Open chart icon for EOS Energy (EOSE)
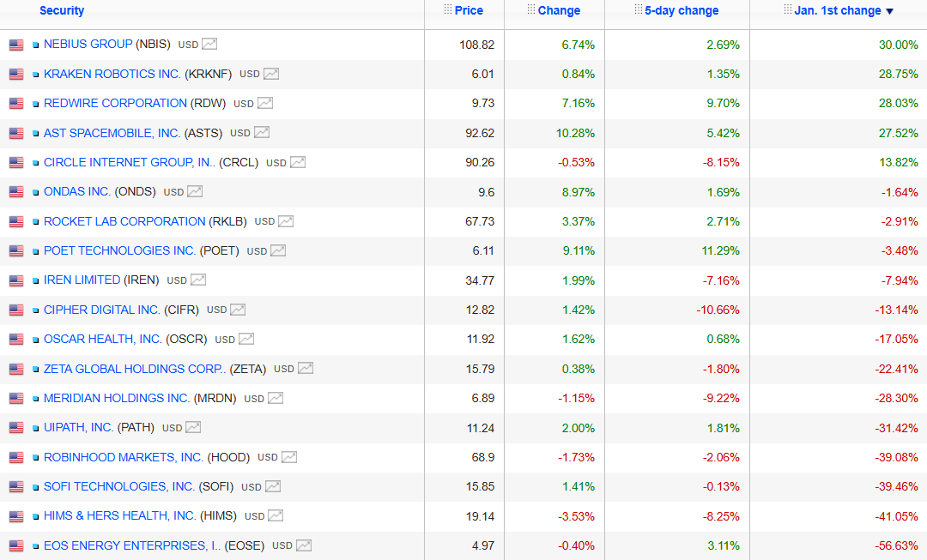 coord(303,545)
